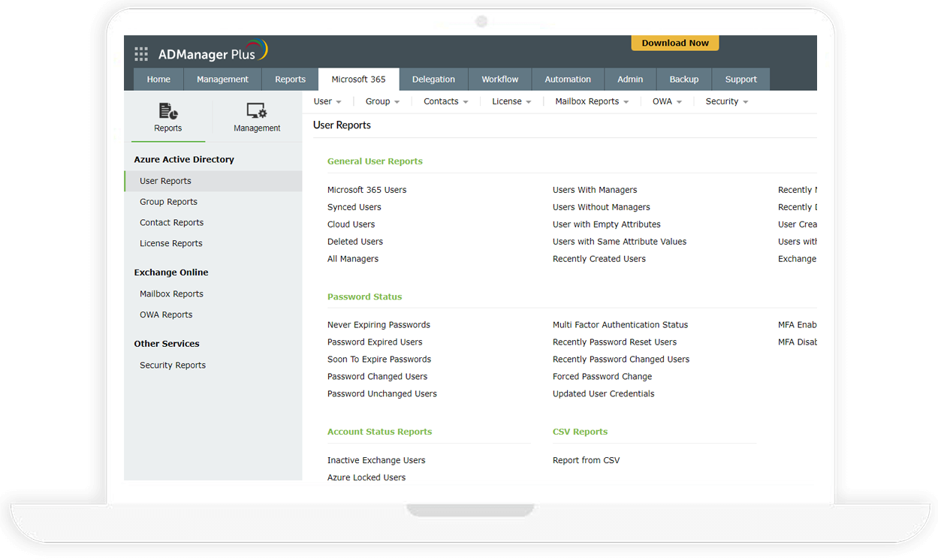Open the Users With Managers report
The image size is (938, 560).
coord(595,190)
